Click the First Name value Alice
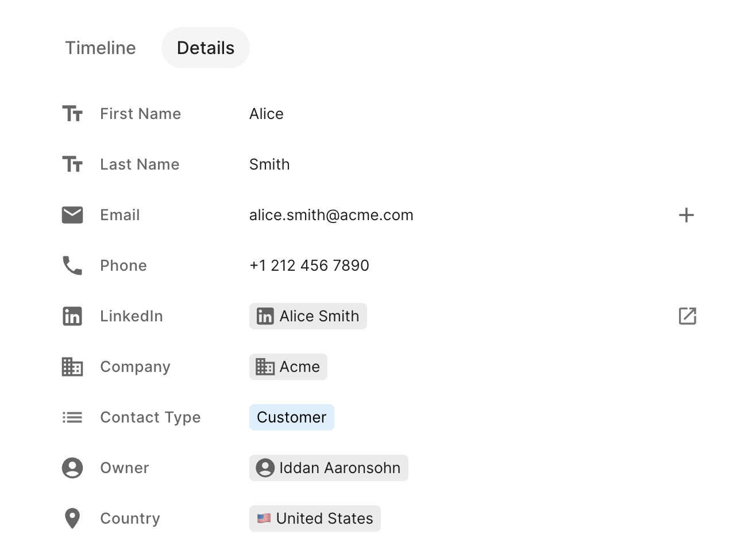Image resolution: width=756 pixels, height=553 pixels. pyautogui.click(x=267, y=114)
